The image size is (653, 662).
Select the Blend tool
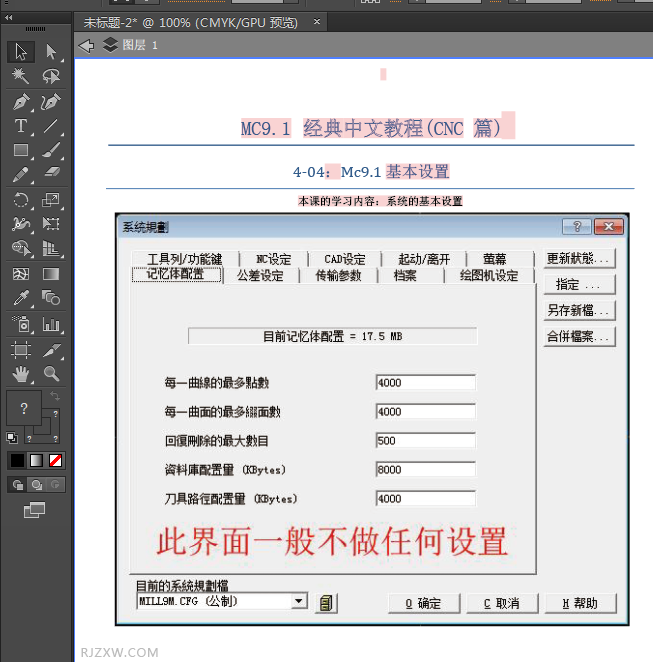pos(51,298)
